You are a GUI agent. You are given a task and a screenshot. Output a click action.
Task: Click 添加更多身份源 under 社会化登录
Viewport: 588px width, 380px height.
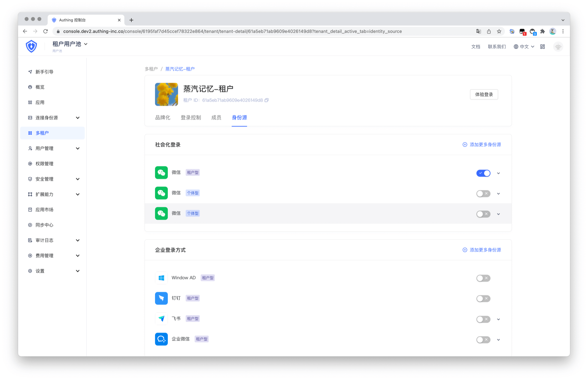tap(482, 144)
